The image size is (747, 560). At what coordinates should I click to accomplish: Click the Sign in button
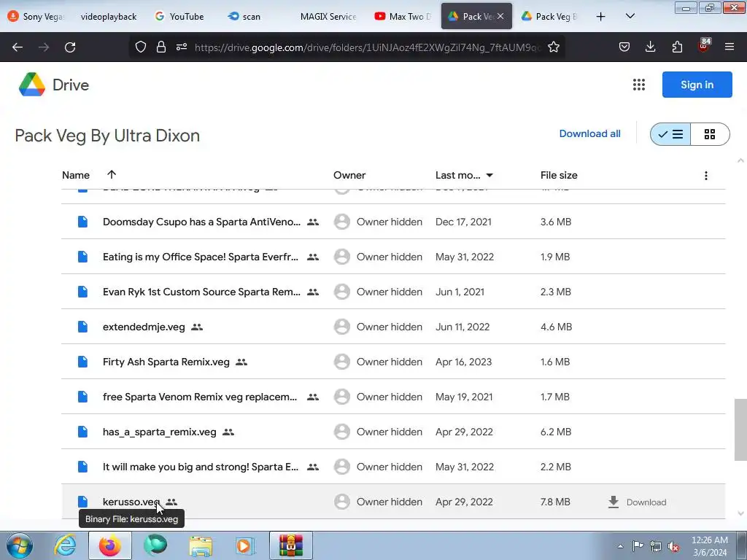pyautogui.click(x=697, y=85)
